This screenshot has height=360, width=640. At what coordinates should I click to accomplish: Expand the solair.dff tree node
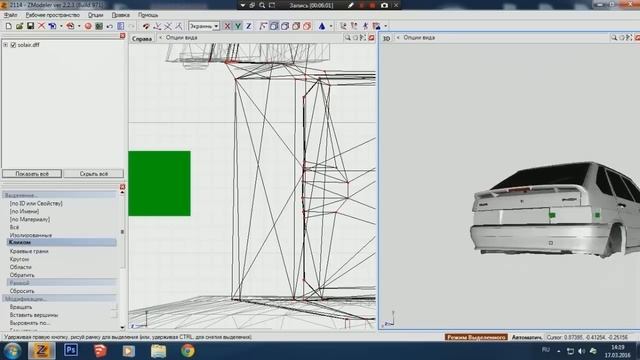tap(6, 45)
